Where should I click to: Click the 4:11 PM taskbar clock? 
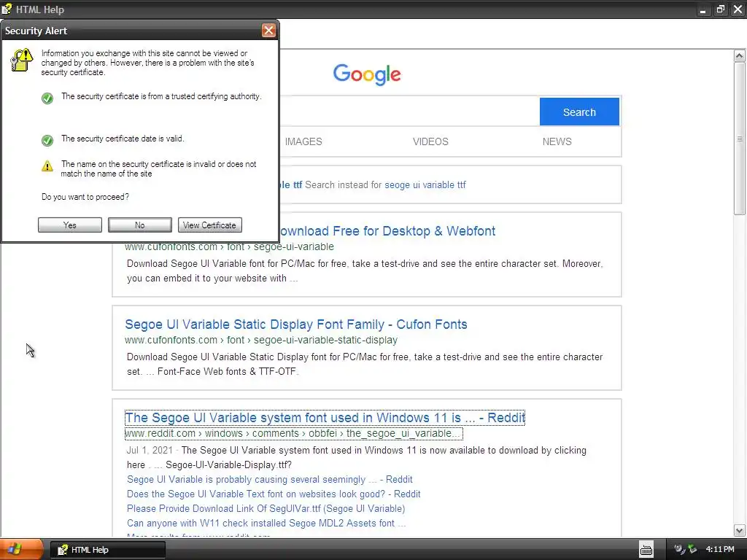(x=720, y=549)
